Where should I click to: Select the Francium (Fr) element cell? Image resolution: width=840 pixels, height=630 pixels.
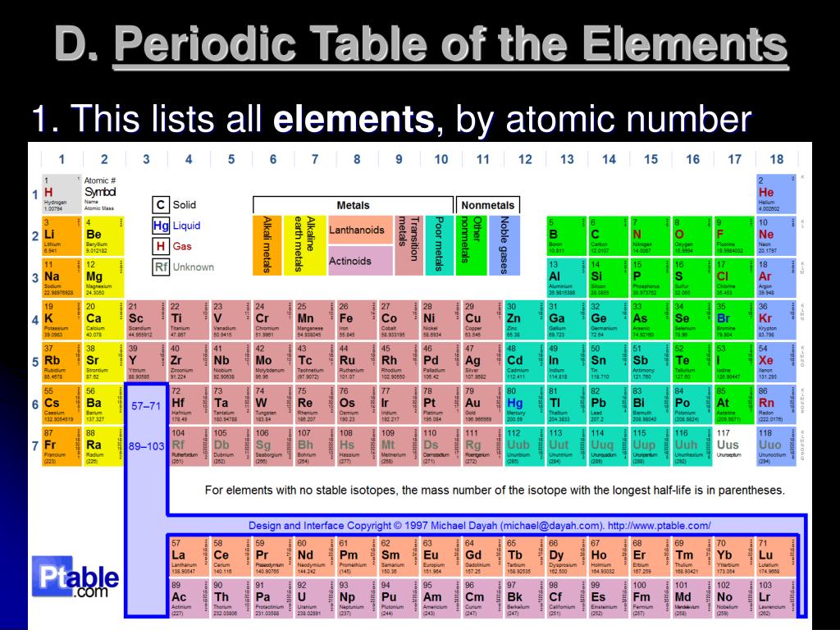62,446
